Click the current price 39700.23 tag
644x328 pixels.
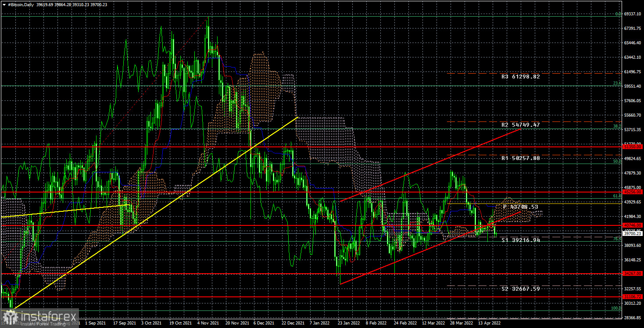coord(633,234)
